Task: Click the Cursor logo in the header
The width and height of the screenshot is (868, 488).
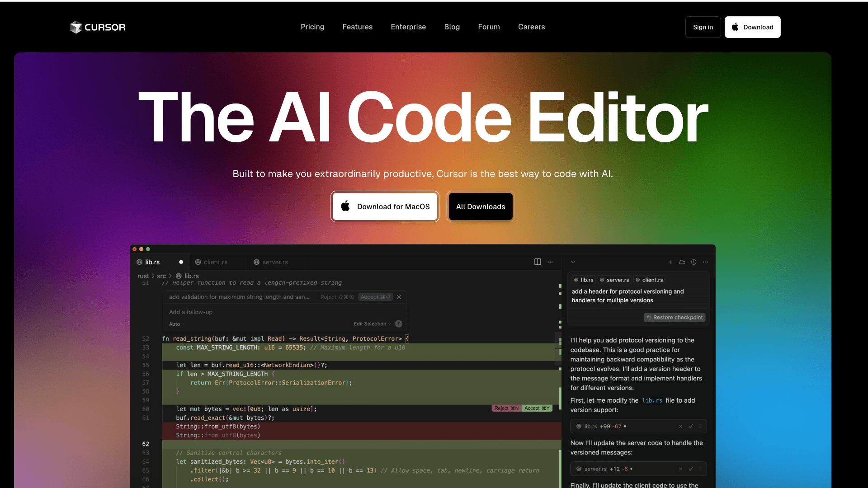Action: coord(98,27)
